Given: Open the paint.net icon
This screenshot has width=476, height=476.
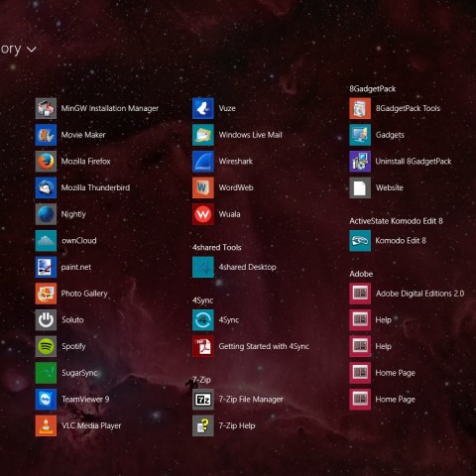Looking at the screenshot, I should click(46, 267).
